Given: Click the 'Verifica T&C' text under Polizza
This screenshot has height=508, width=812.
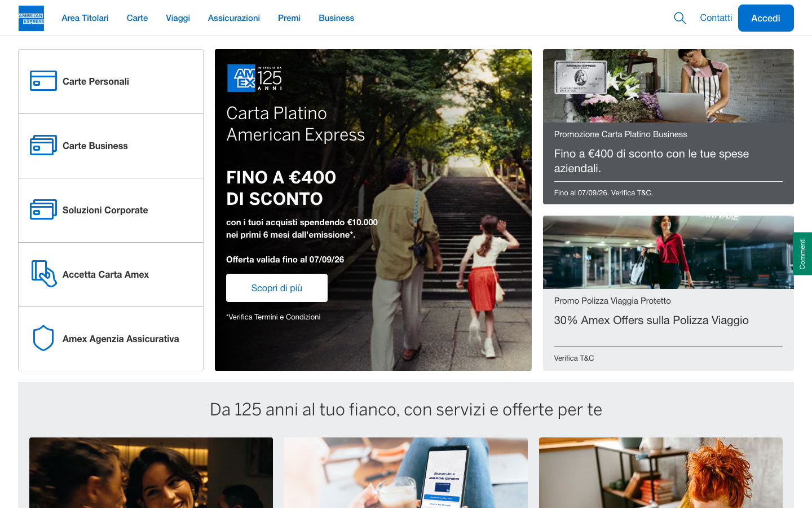Looking at the screenshot, I should tap(574, 358).
